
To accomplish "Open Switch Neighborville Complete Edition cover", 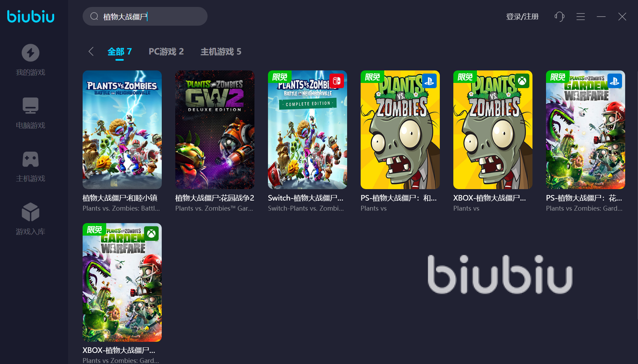I will pos(308,130).
